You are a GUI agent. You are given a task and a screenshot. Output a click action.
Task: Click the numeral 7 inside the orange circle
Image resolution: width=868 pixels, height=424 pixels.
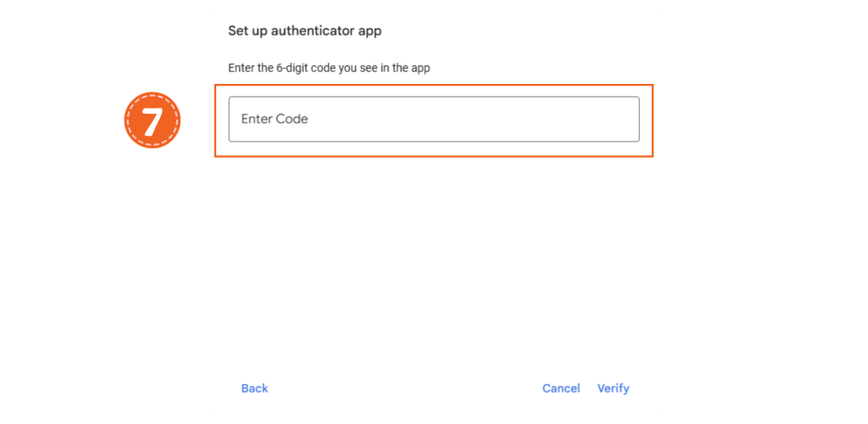click(153, 120)
